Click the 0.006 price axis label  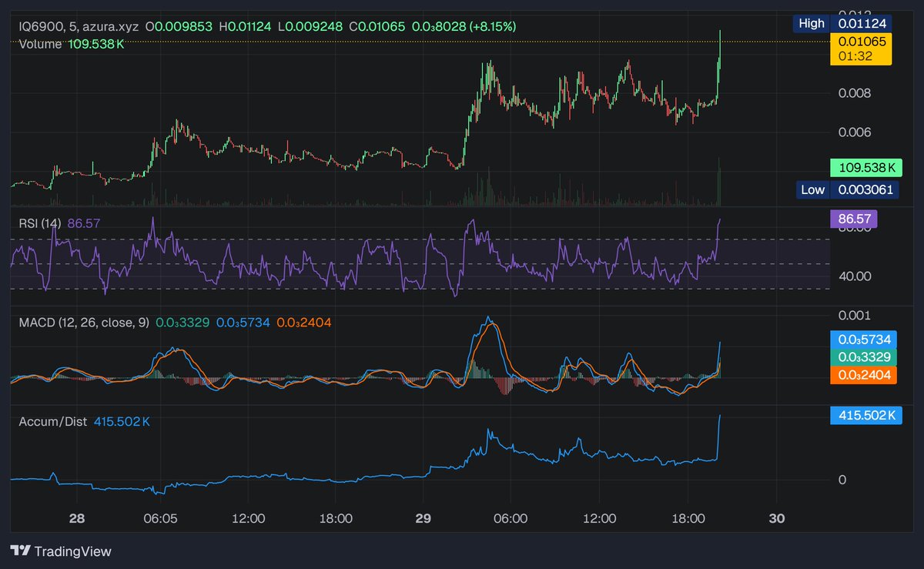point(854,132)
